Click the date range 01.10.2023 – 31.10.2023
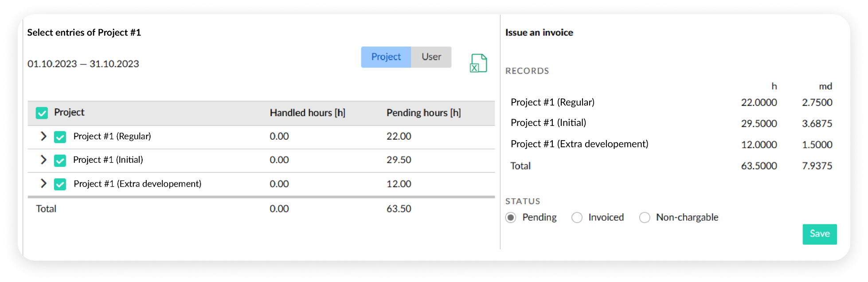 (x=83, y=64)
